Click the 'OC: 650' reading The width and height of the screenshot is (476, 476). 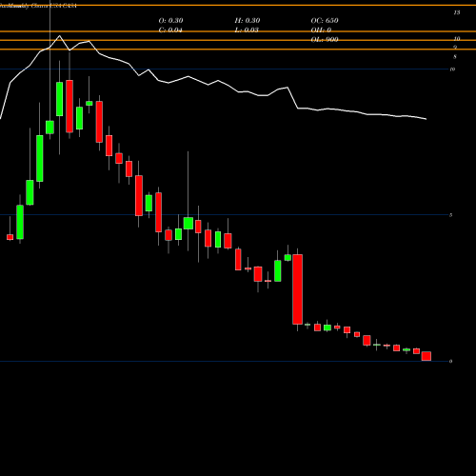point(325,21)
